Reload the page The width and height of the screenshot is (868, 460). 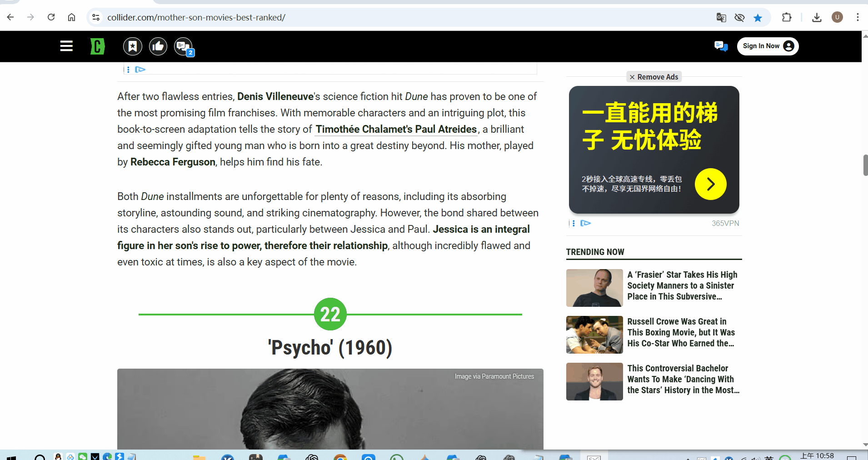point(51,17)
